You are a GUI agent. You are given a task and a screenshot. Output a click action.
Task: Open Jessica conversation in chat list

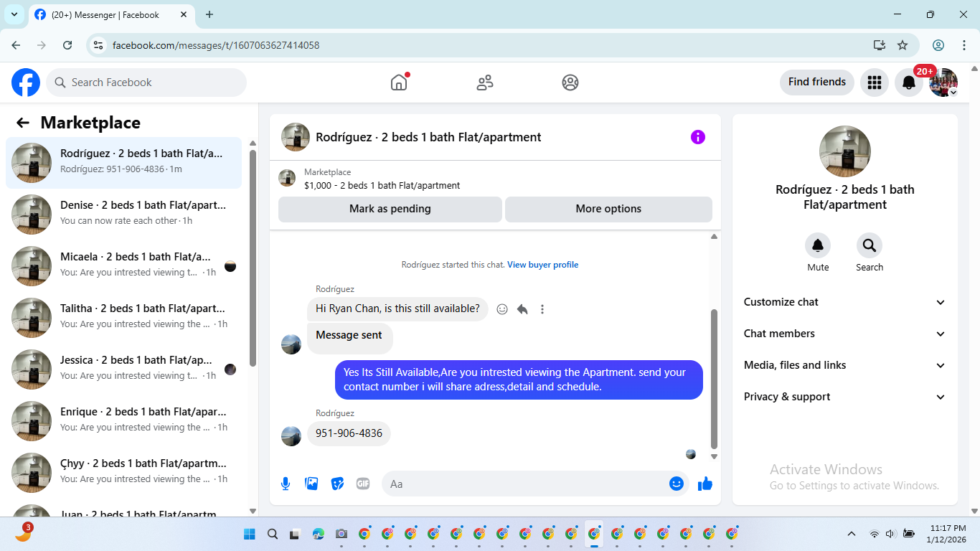[x=124, y=369]
